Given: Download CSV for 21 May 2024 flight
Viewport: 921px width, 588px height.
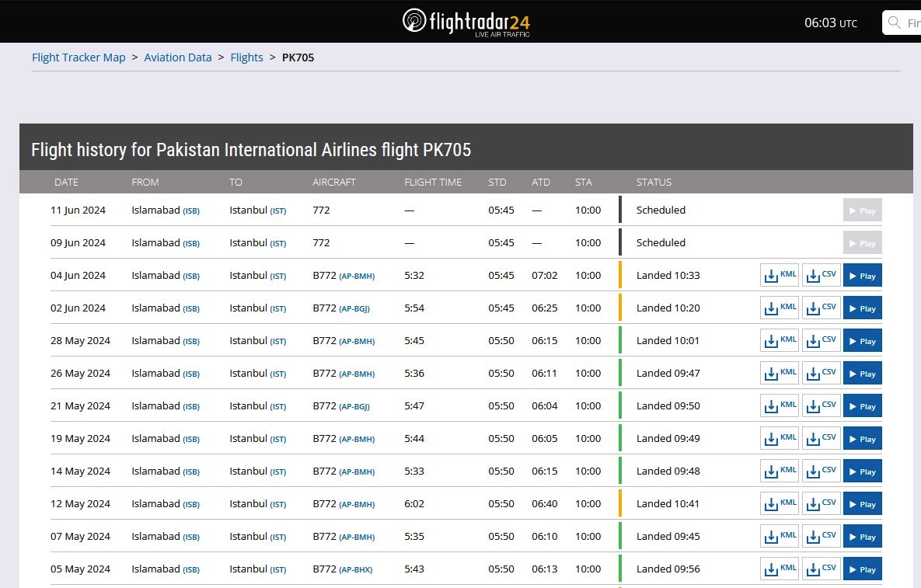Looking at the screenshot, I should point(822,406).
